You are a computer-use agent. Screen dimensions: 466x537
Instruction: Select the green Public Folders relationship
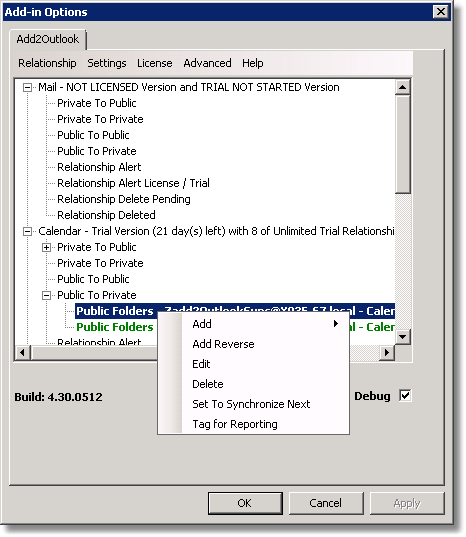pos(115,327)
